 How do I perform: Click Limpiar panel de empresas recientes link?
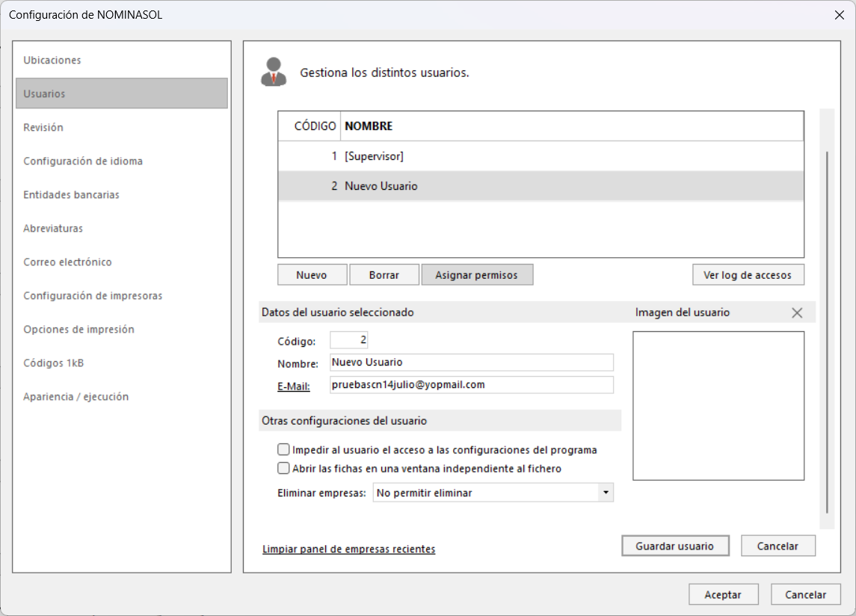click(x=349, y=549)
